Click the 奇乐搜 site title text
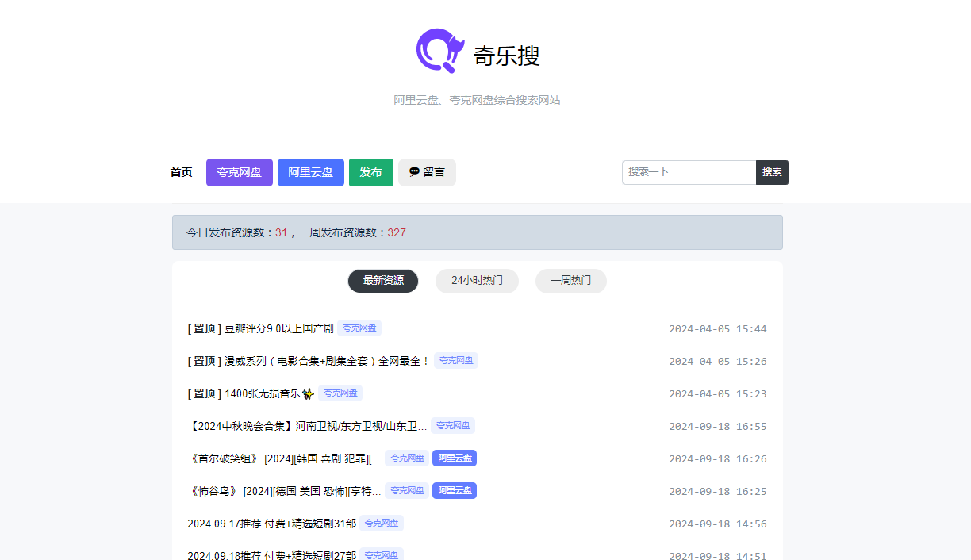 (507, 56)
